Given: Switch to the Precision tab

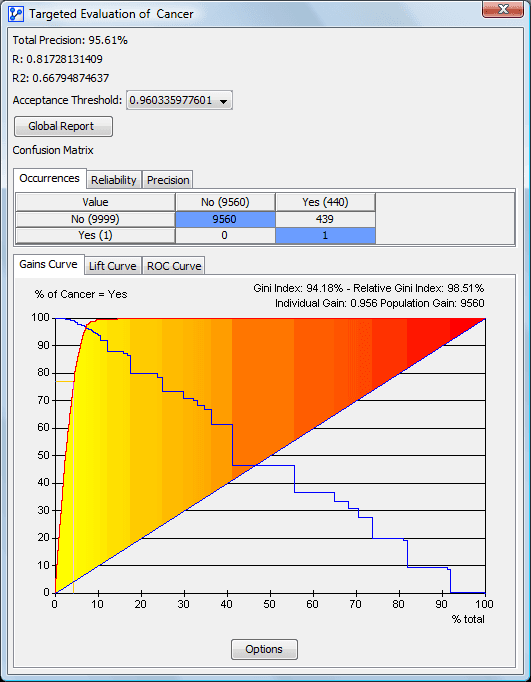Looking at the screenshot, I should click(168, 180).
